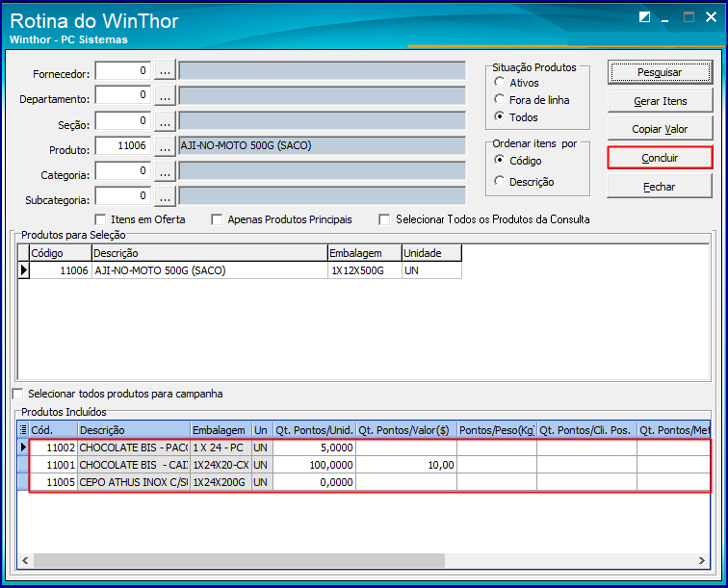The height and width of the screenshot is (588, 728).
Task: Open the Categoria lookup ellipsis button
Action: click(165, 171)
